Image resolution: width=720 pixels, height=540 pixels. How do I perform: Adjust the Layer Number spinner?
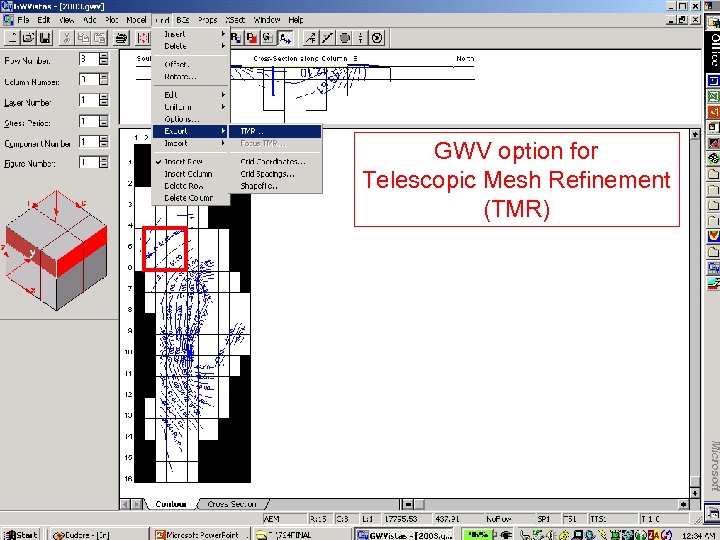104,100
